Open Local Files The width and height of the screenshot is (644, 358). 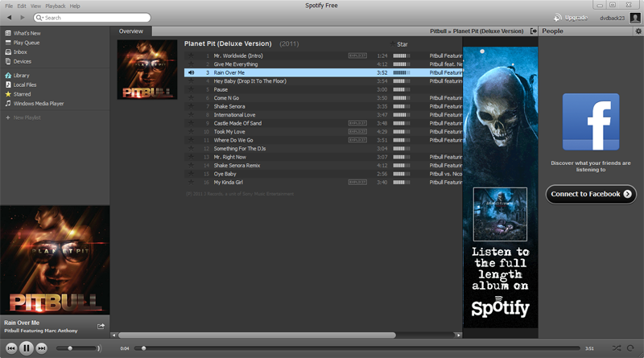click(x=25, y=85)
